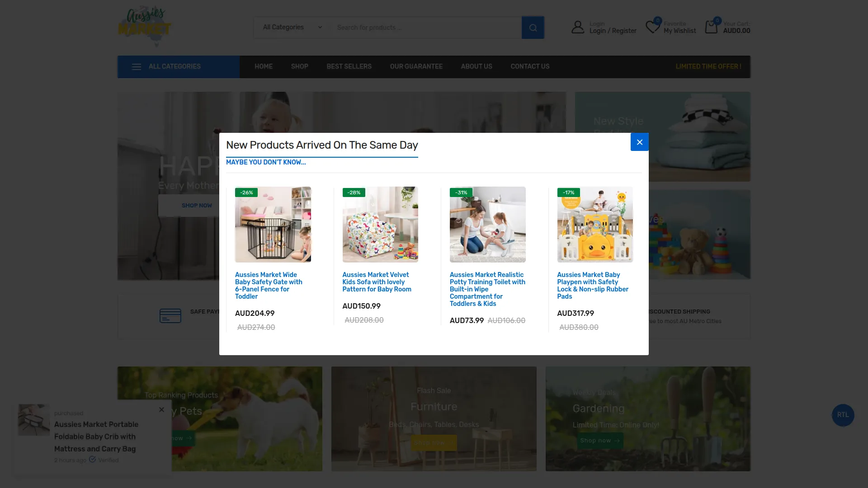
Task: Open the Baby Playpen product title
Action: click(593, 286)
